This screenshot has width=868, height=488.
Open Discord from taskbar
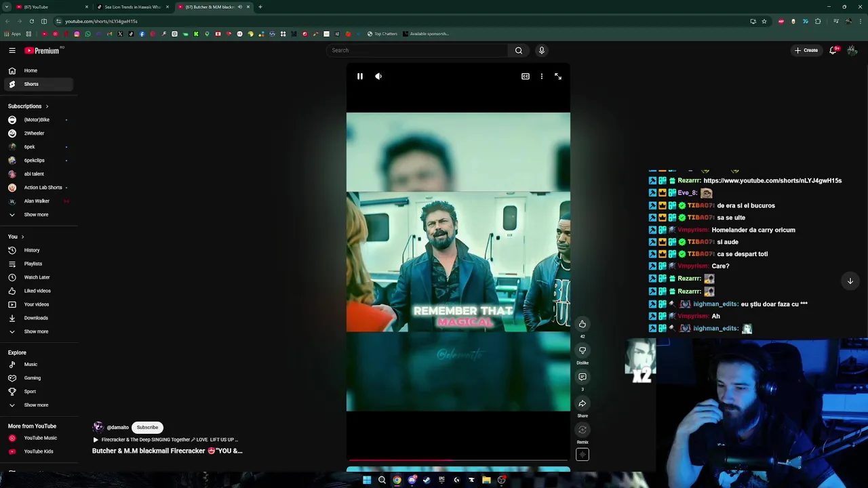412,480
